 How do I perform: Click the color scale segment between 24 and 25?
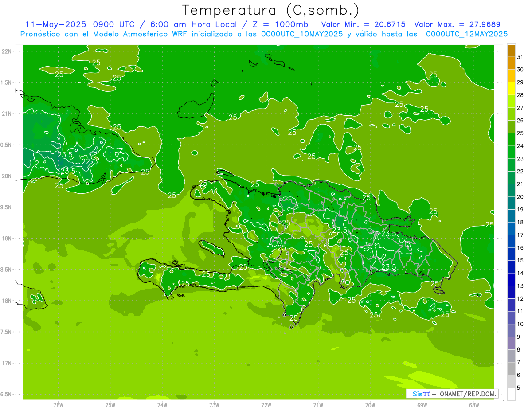pos(511,140)
